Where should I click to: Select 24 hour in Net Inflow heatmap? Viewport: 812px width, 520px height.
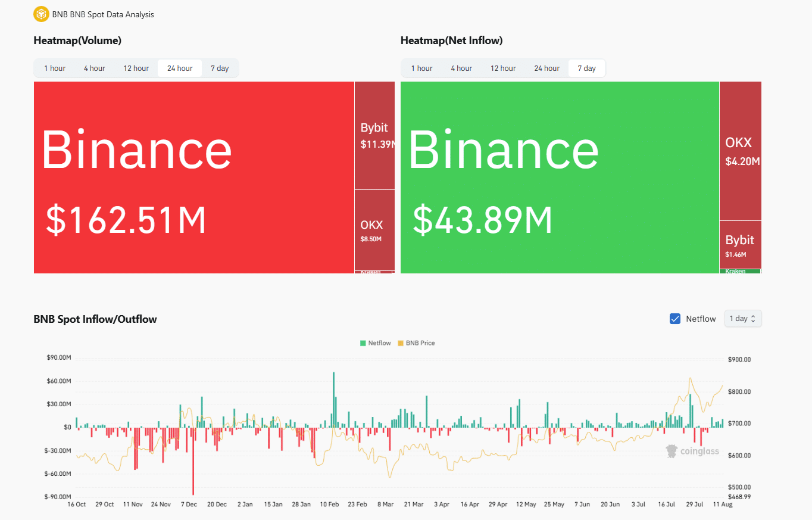[x=546, y=68]
